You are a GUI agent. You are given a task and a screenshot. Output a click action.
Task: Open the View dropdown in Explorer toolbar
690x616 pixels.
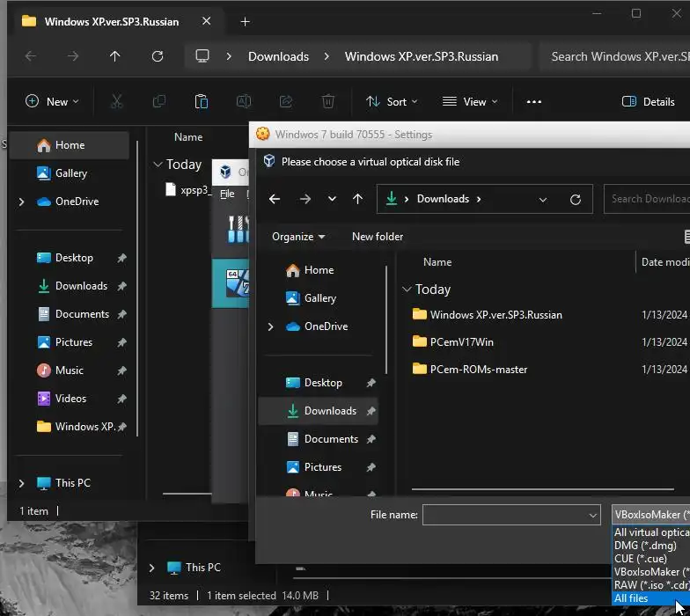(x=470, y=102)
